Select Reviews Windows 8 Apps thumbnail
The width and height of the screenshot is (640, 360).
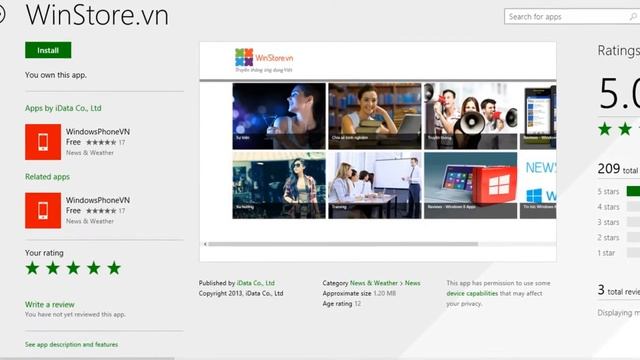(471, 185)
